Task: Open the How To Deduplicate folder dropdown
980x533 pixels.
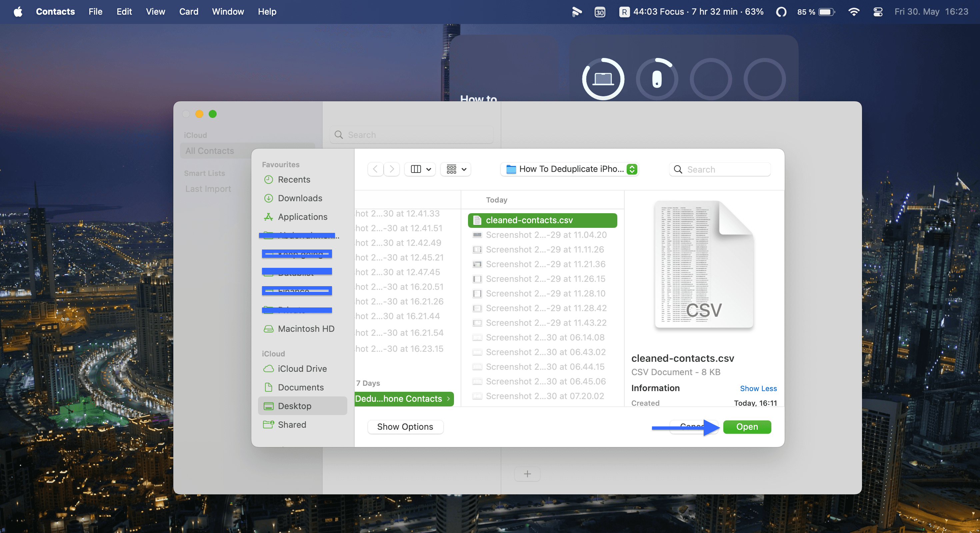Action: coord(569,169)
